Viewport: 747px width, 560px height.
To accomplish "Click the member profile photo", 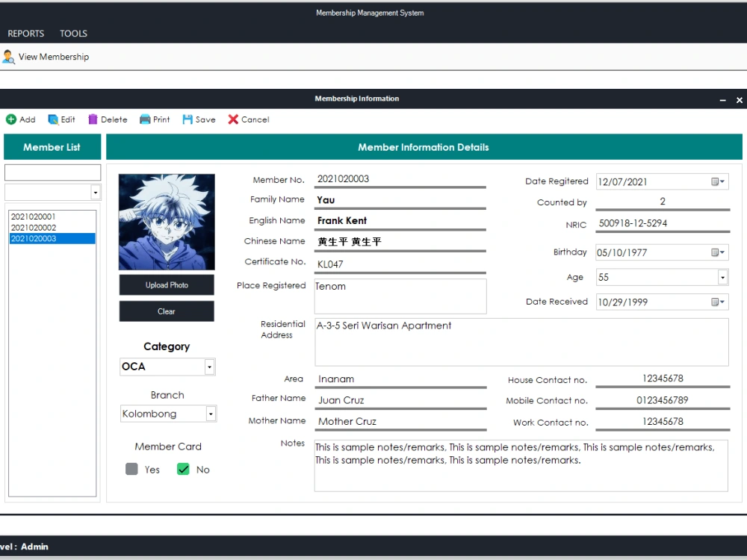I will tap(167, 222).
